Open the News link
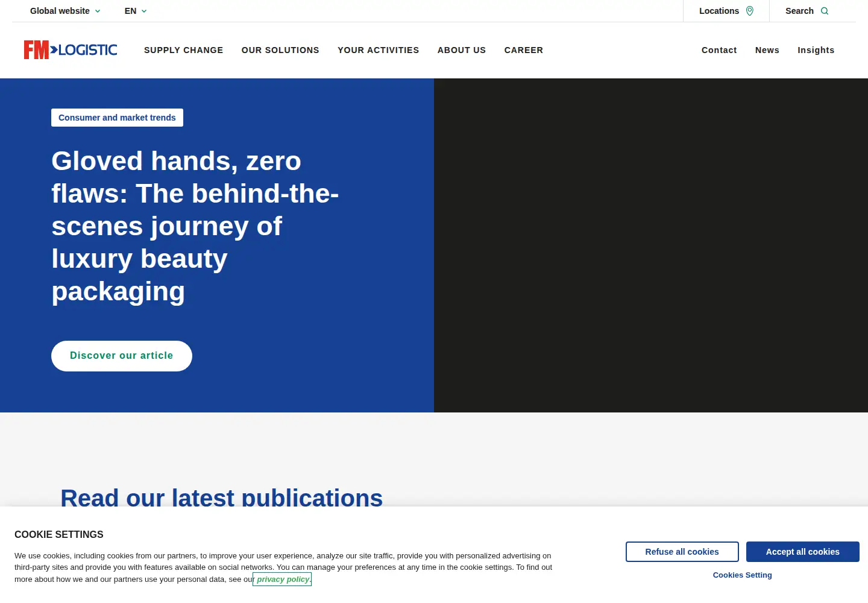Viewport: 868px width, 603px height. click(x=767, y=50)
